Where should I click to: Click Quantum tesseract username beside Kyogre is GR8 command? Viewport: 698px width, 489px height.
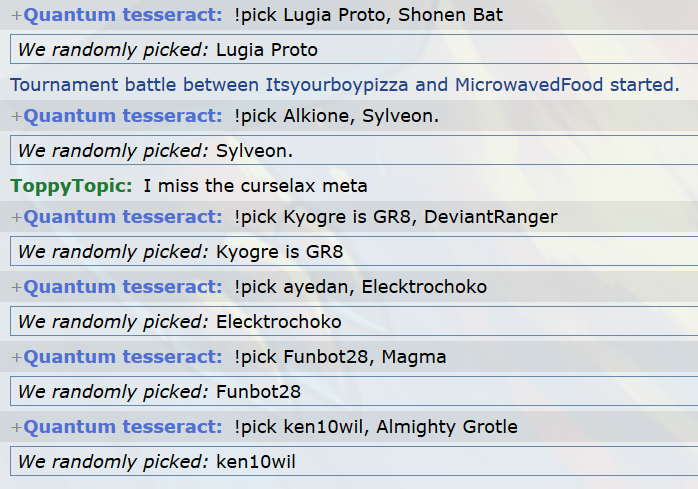122,217
